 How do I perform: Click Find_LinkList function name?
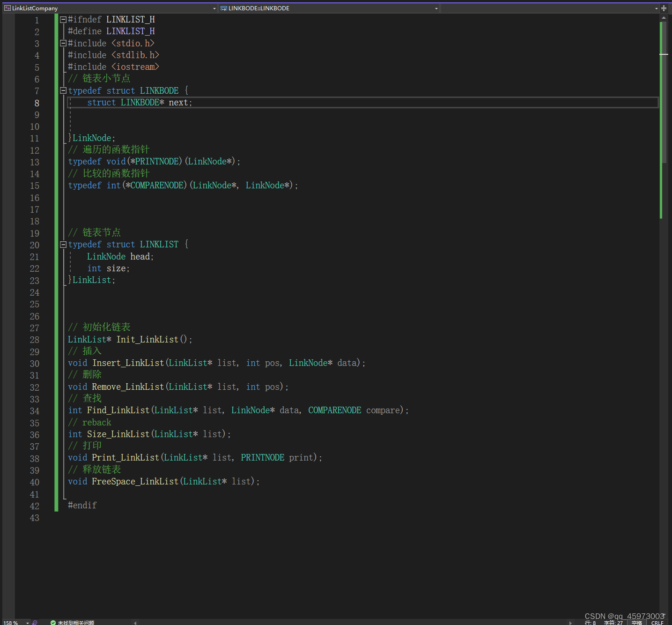tap(118, 410)
